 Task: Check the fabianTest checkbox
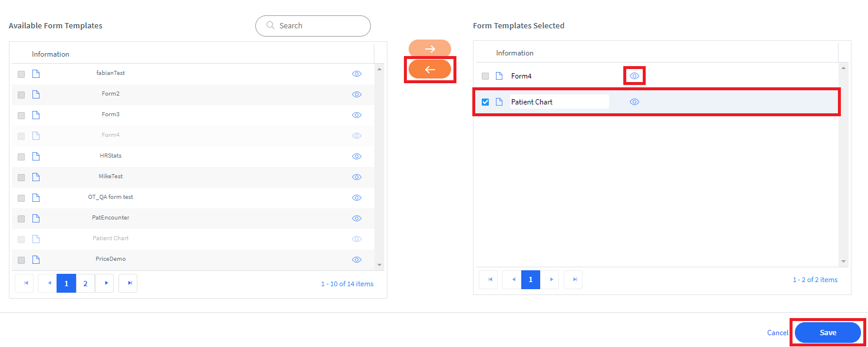21,74
